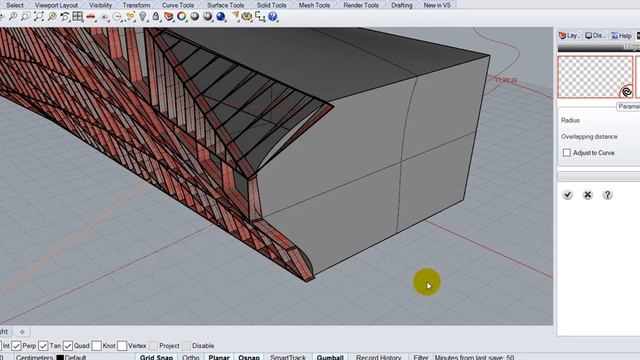Open the New in V5 tab

coord(437,5)
